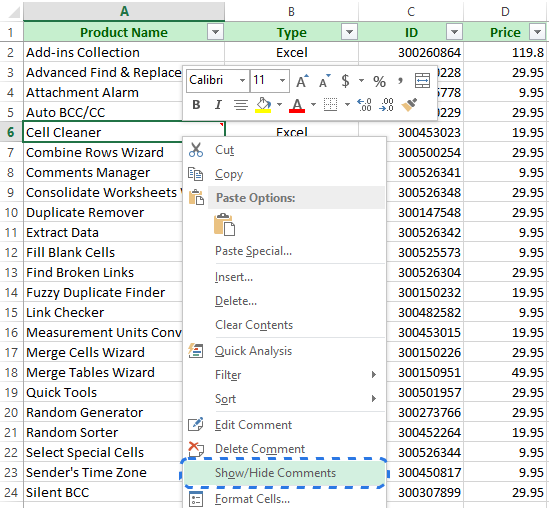Select column B header
Image resolution: width=549 pixels, height=508 pixels.
pyautogui.click(x=291, y=11)
